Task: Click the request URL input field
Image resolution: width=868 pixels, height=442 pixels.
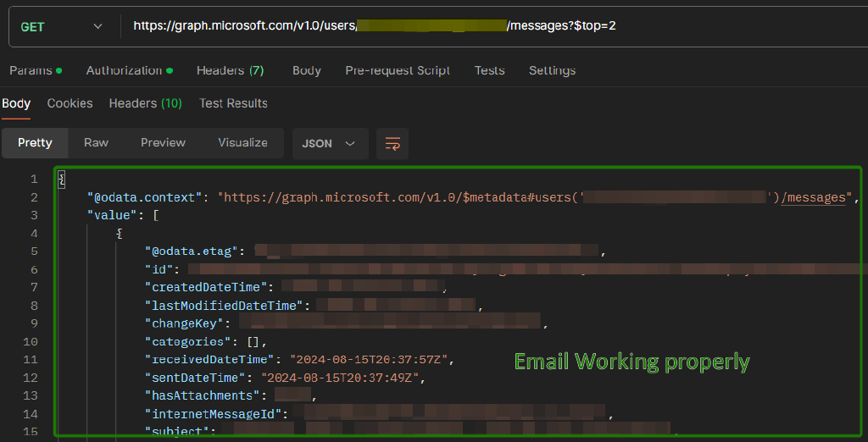Action: click(492, 26)
